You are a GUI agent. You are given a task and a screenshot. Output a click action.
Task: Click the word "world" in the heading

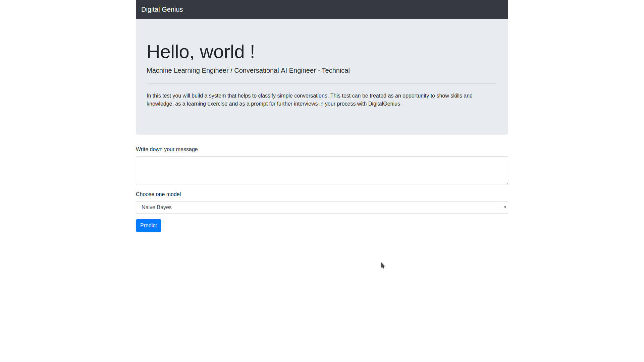[222, 52]
